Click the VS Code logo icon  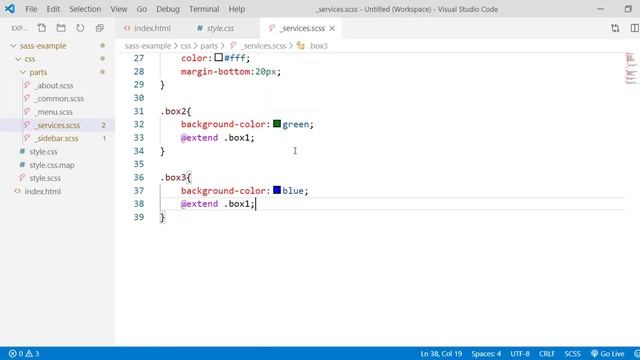point(10,9)
